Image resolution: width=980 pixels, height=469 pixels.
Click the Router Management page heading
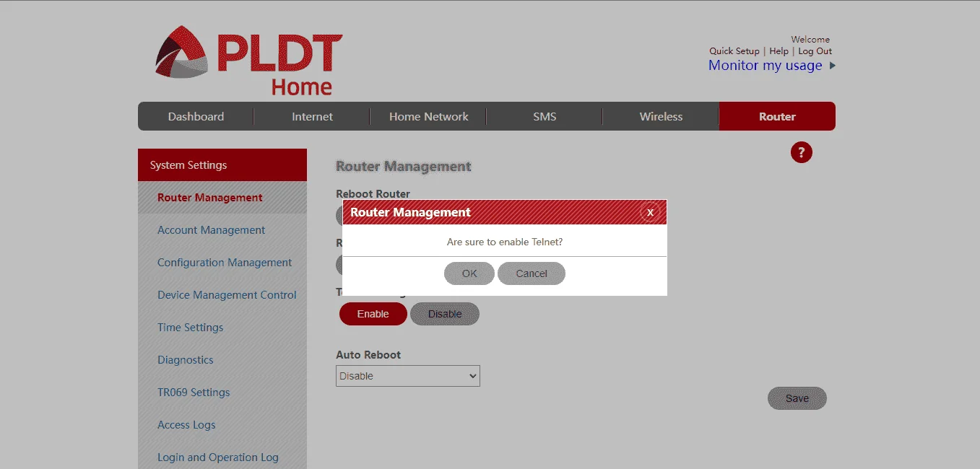coord(404,167)
